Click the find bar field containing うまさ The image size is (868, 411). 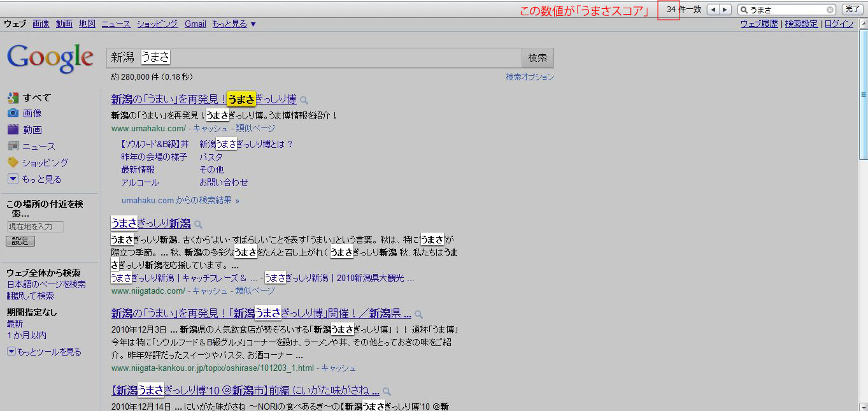(787, 10)
